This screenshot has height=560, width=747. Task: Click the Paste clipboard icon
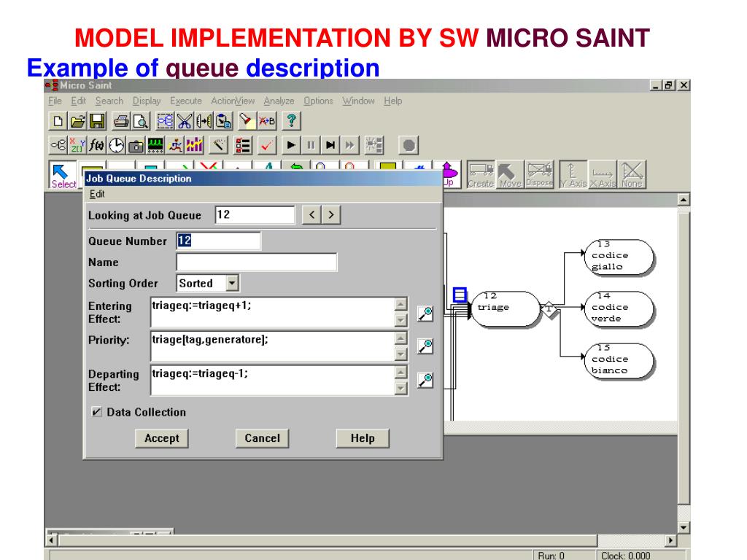pyautogui.click(x=223, y=121)
